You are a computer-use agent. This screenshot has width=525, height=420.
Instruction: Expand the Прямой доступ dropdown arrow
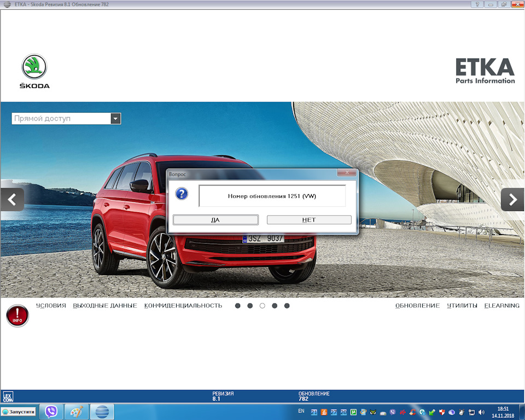[x=115, y=119]
